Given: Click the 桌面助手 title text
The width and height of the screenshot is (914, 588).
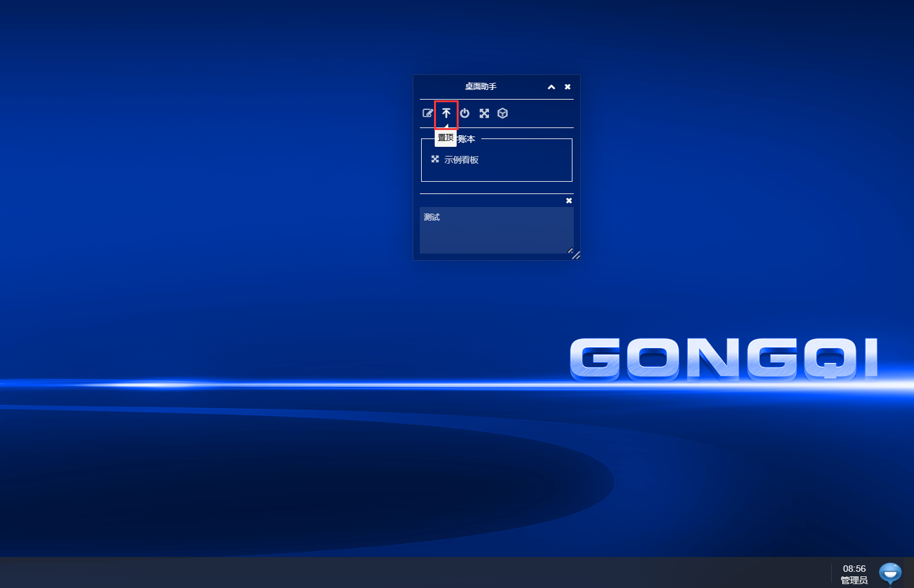Looking at the screenshot, I should point(481,87).
